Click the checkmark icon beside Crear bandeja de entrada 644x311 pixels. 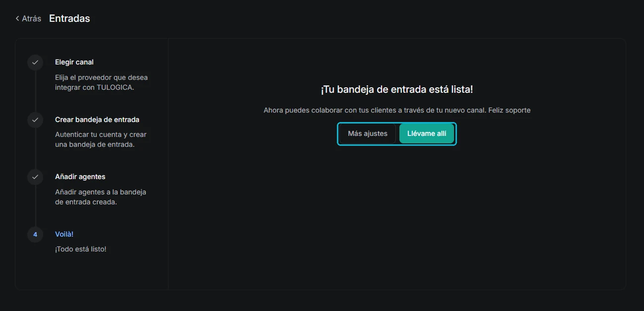[35, 120]
